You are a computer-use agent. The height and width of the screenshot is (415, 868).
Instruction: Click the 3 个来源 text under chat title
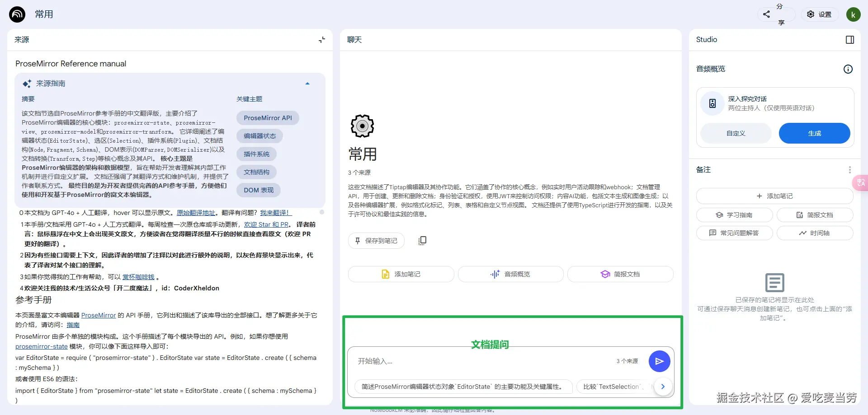pyautogui.click(x=359, y=173)
